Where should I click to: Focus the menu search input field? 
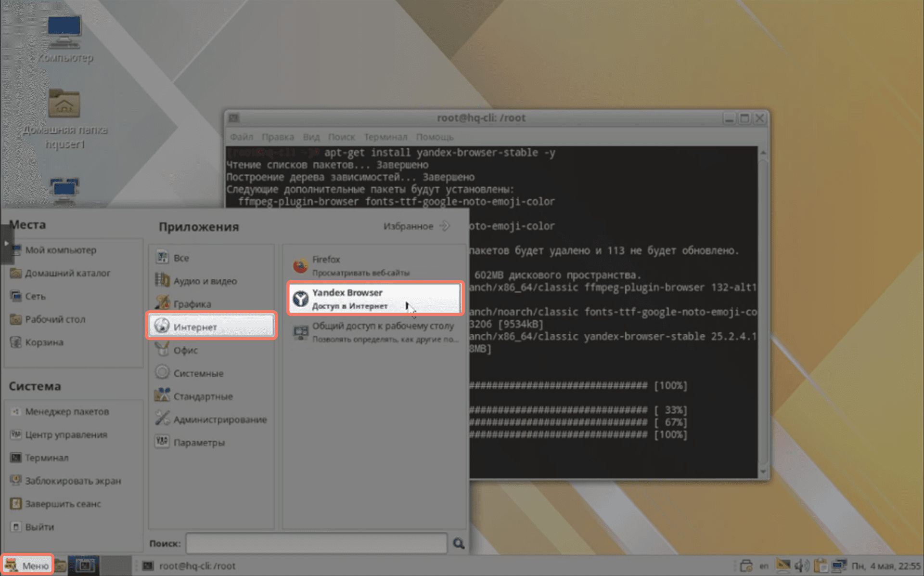[x=316, y=543]
